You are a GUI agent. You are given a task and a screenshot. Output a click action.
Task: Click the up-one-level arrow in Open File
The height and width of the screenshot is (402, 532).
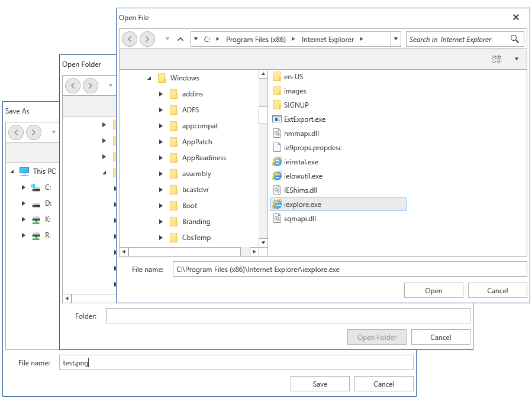click(180, 38)
